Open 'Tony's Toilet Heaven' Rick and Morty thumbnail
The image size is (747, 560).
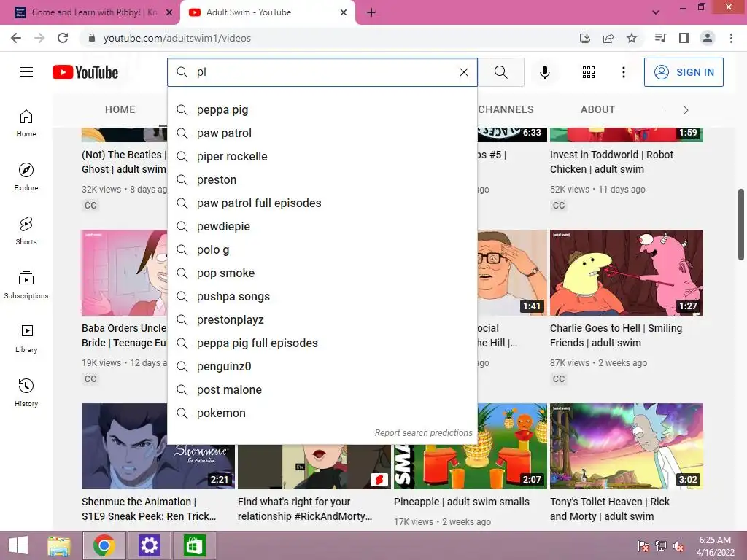(627, 446)
